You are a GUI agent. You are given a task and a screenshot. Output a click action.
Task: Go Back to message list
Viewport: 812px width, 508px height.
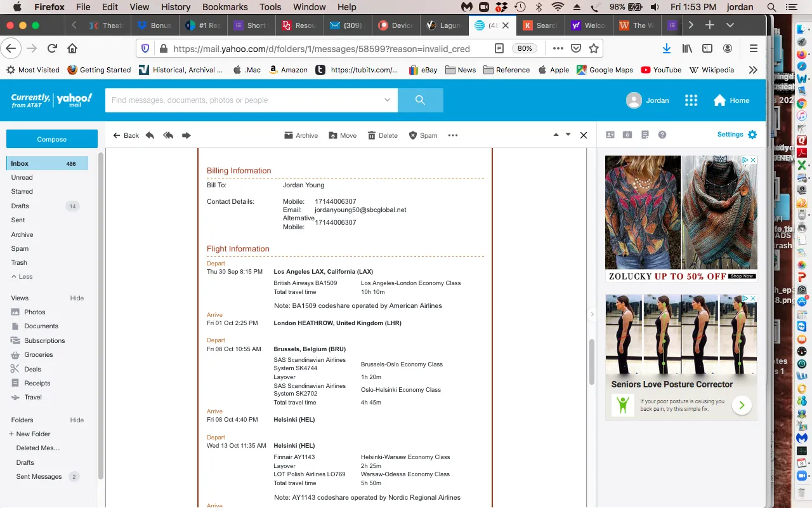126,135
